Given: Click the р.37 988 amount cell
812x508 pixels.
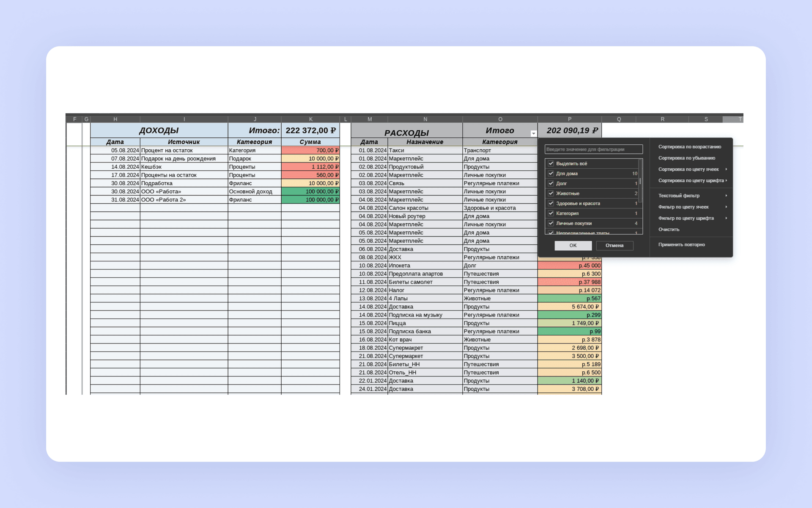Looking at the screenshot, I should (570, 282).
